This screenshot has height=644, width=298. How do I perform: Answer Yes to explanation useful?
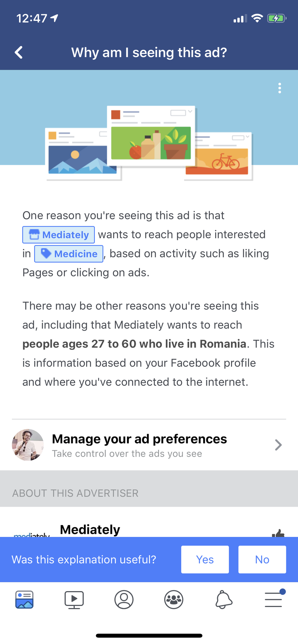(x=205, y=559)
